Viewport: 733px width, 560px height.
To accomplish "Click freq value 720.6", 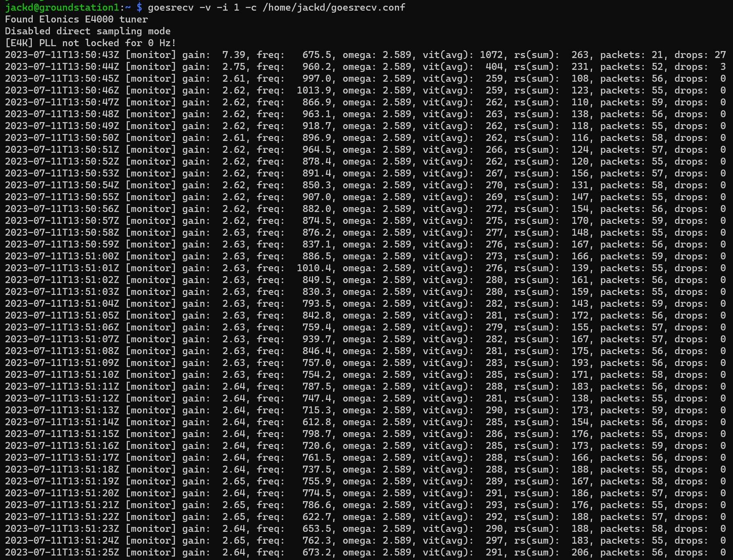I will click(x=317, y=446).
